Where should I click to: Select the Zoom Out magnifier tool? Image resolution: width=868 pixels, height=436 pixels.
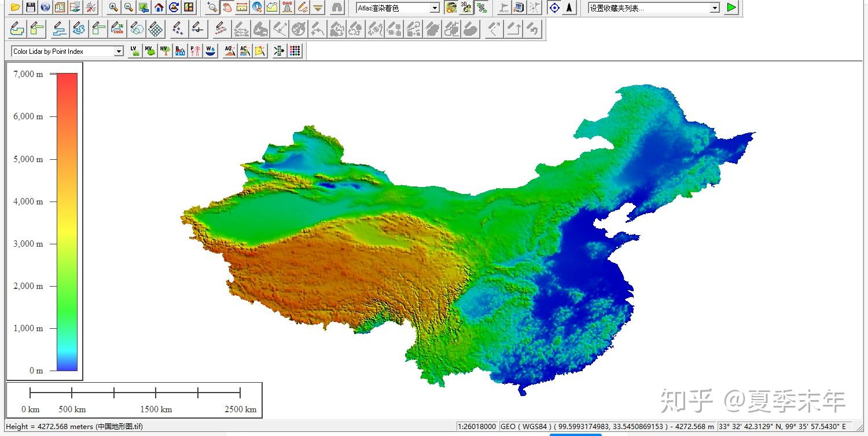128,8
